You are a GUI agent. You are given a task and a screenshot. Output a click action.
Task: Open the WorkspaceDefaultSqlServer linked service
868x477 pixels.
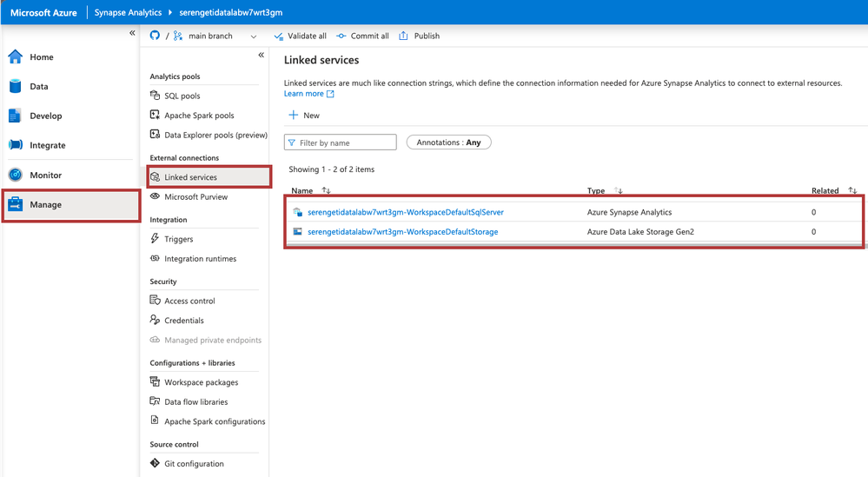click(x=405, y=212)
